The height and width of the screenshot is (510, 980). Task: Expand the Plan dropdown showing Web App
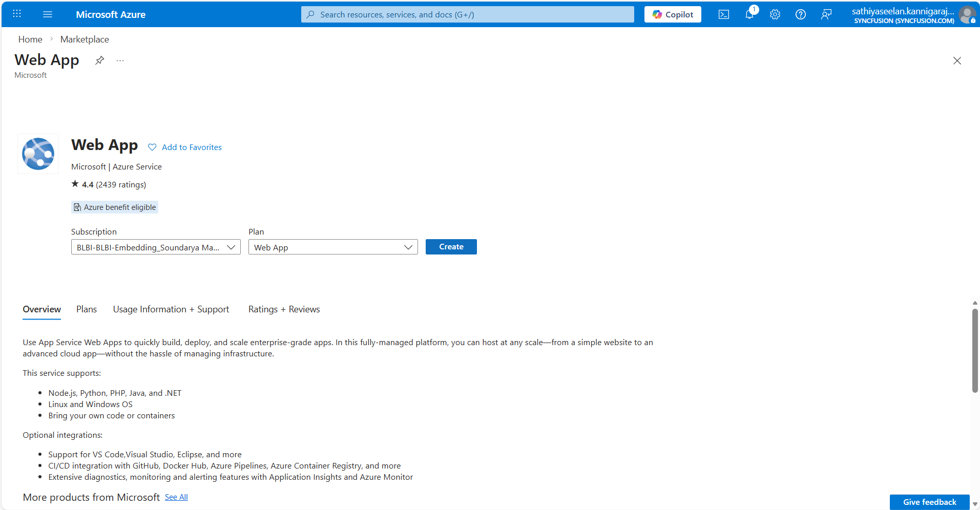point(333,247)
